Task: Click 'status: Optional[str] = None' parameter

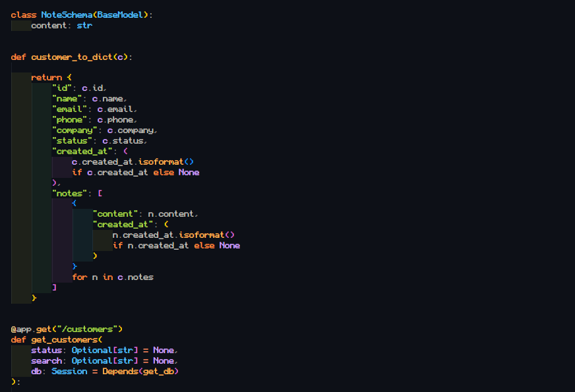Action: click(x=104, y=350)
